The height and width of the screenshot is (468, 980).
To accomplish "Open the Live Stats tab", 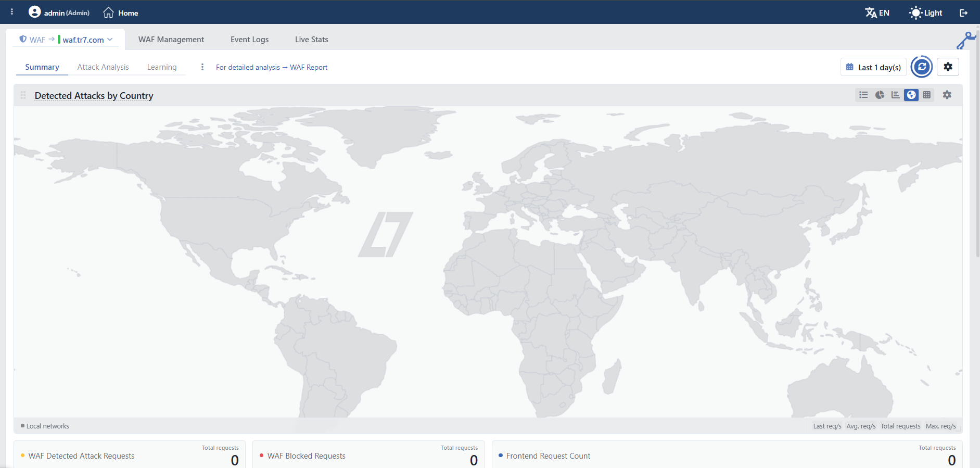I will [312, 40].
